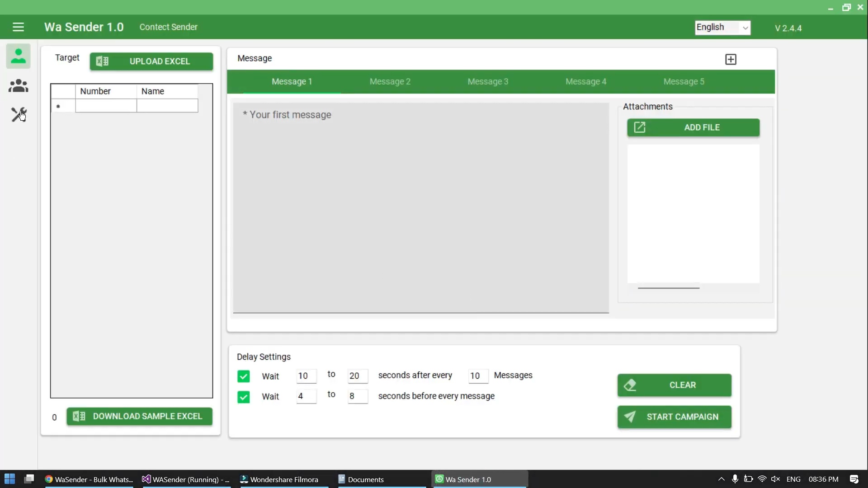Screen dimensions: 868x488
Task: Open the hamburger menu
Action: [x=18, y=27]
